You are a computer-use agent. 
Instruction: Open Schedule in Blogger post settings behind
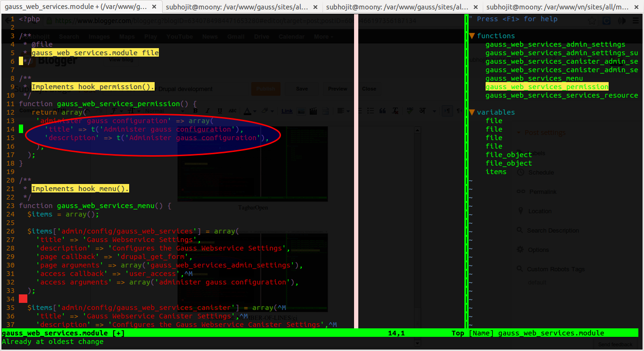tap(536, 172)
